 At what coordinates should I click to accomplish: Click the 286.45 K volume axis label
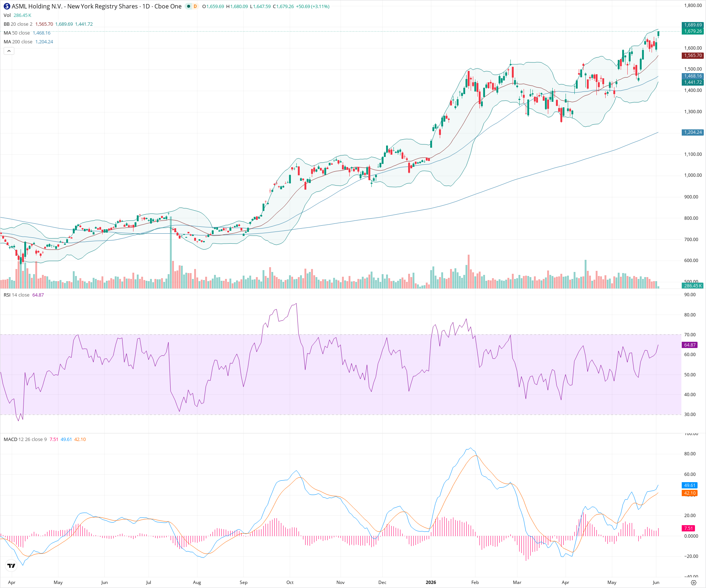[693, 286]
